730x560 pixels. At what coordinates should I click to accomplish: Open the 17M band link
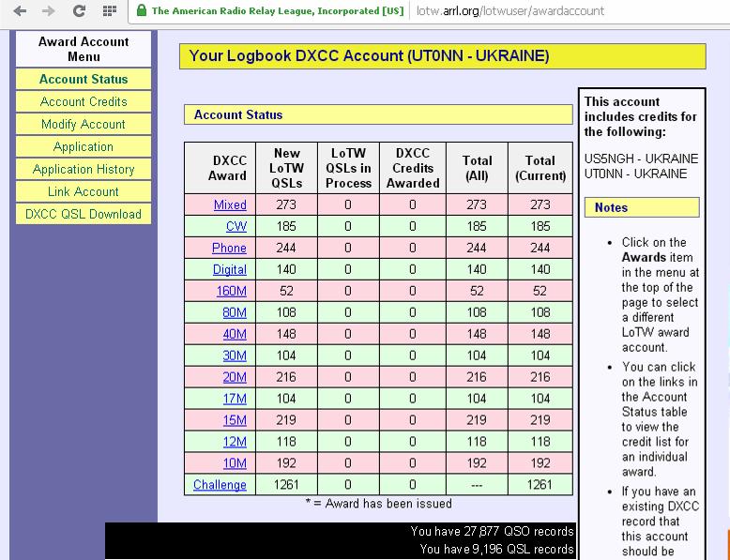(x=235, y=399)
